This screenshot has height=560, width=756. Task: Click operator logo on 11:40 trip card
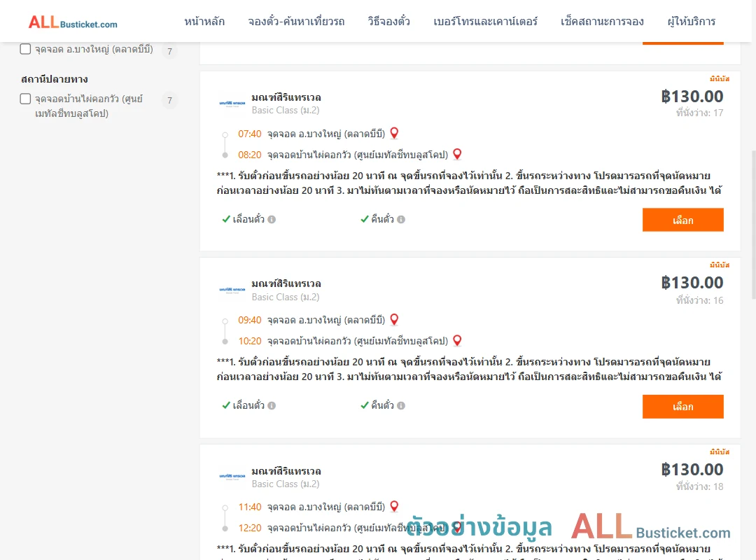click(x=232, y=476)
